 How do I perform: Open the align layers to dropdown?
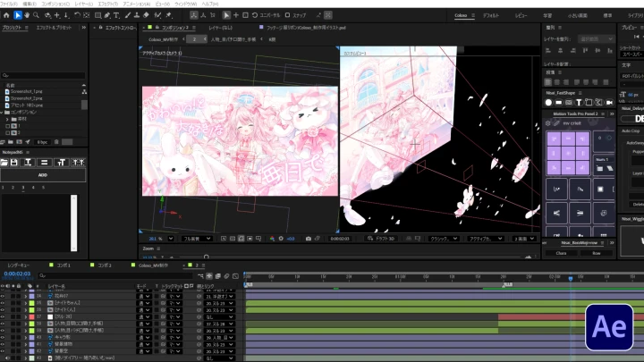tap(596, 39)
